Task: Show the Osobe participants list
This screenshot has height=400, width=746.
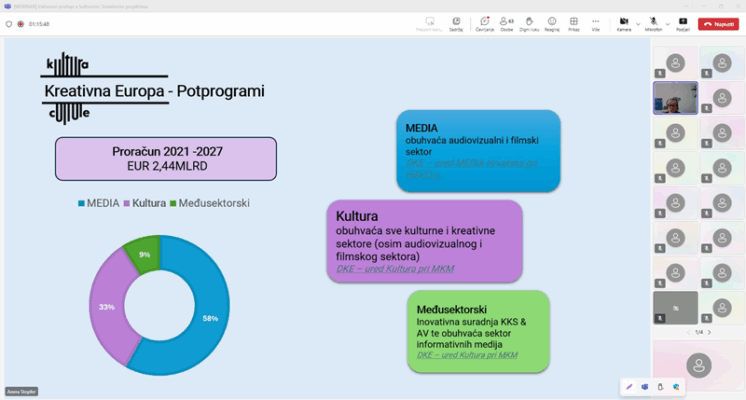Action: coord(506,22)
